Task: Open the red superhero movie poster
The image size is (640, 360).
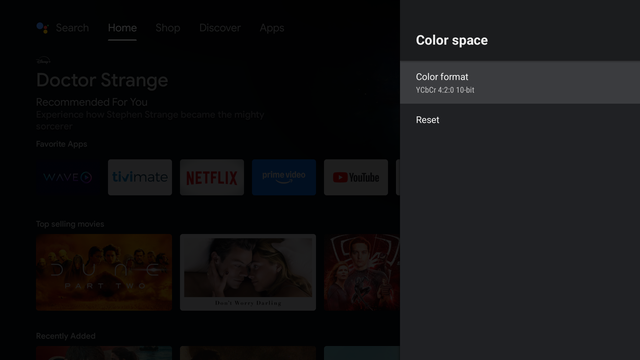Action: [362, 272]
